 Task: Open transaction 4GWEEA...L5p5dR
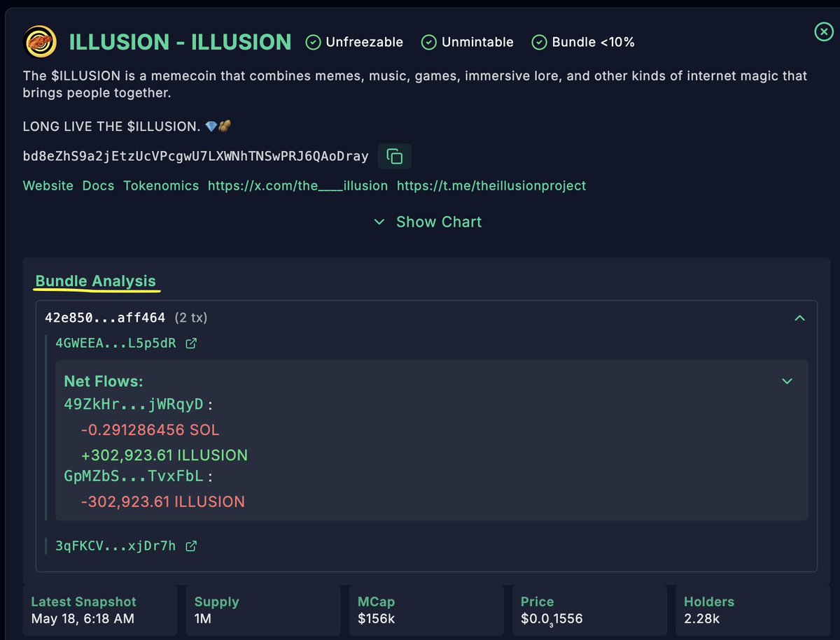click(x=116, y=343)
